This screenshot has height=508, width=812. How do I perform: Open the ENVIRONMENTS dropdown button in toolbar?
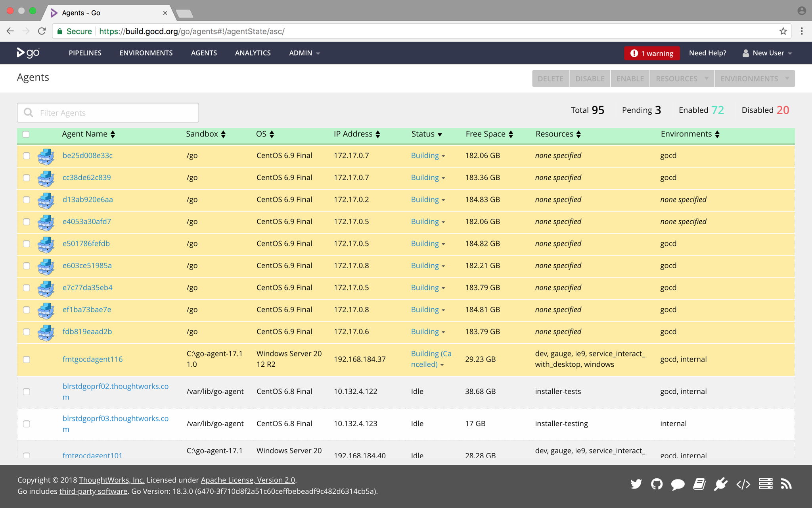755,79
